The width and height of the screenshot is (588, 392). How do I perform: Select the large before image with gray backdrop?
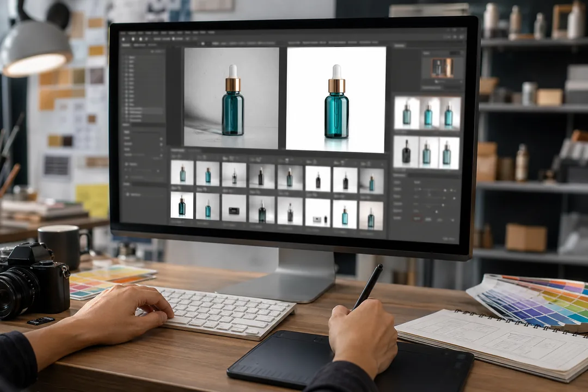[x=231, y=97]
